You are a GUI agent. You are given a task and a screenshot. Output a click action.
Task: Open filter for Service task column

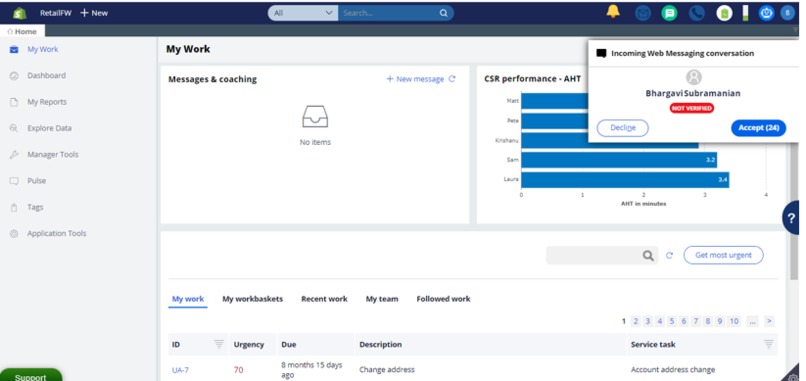pyautogui.click(x=768, y=344)
